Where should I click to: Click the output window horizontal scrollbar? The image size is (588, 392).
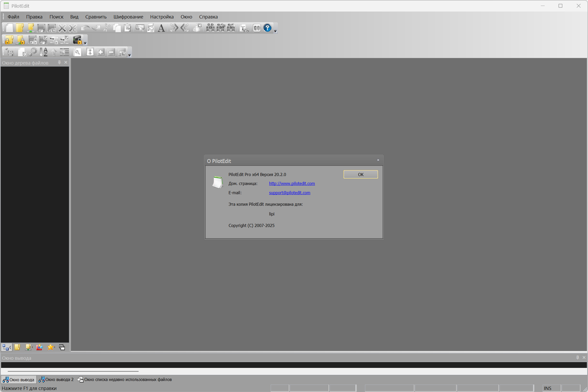click(x=73, y=371)
